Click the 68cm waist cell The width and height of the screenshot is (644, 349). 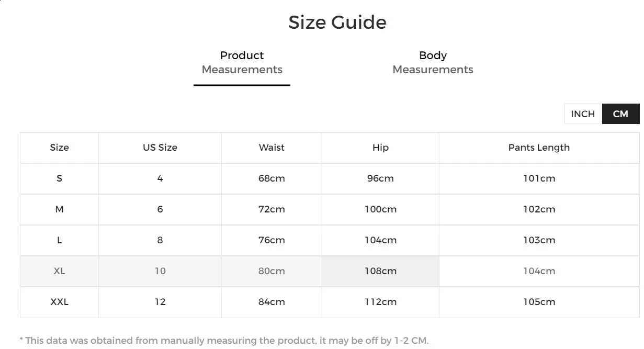click(x=272, y=178)
